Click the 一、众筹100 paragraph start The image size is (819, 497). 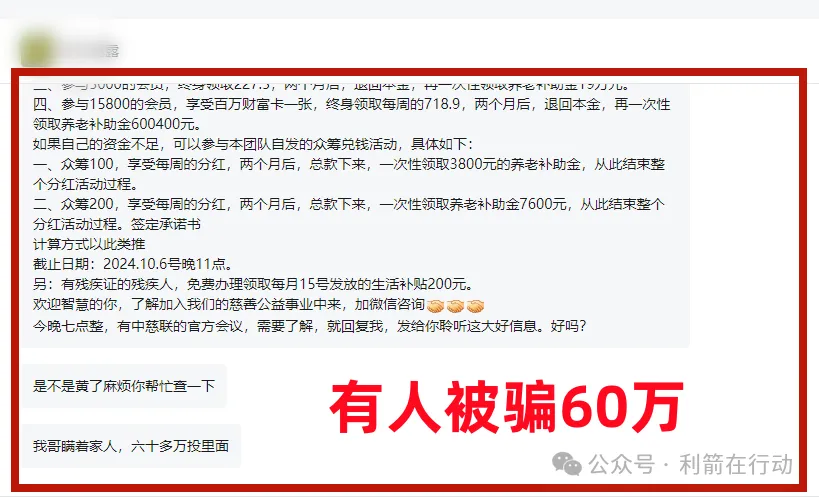(x=73, y=164)
